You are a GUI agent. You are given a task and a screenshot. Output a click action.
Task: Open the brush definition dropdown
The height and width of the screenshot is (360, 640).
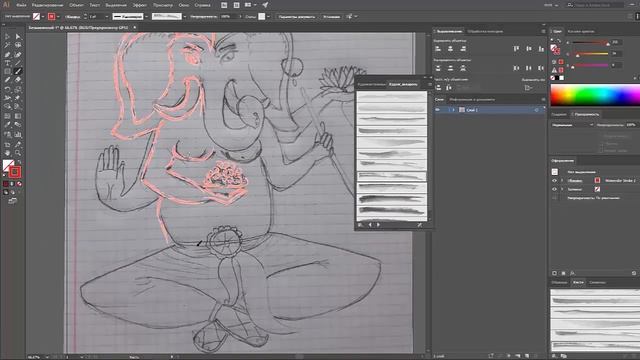point(184,17)
